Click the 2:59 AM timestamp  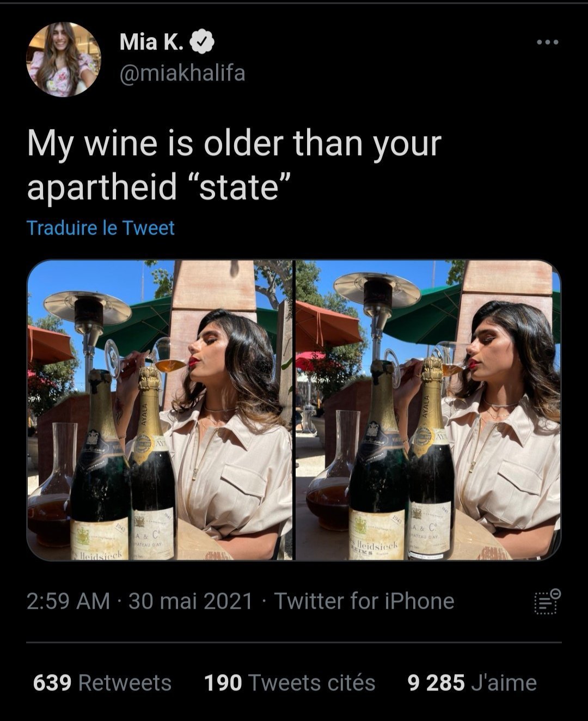pos(69,601)
